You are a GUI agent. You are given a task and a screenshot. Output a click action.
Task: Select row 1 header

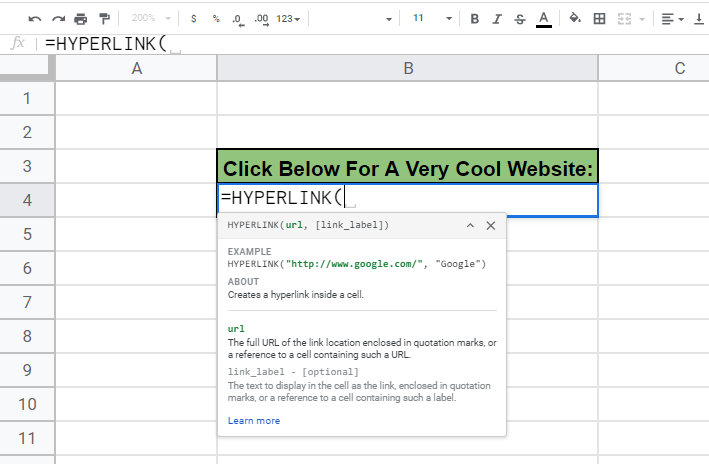pos(27,98)
